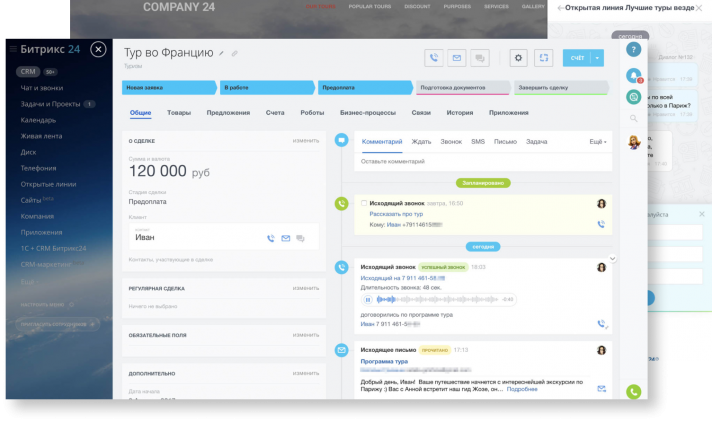Click the phone call icon in deal header

pyautogui.click(x=434, y=58)
